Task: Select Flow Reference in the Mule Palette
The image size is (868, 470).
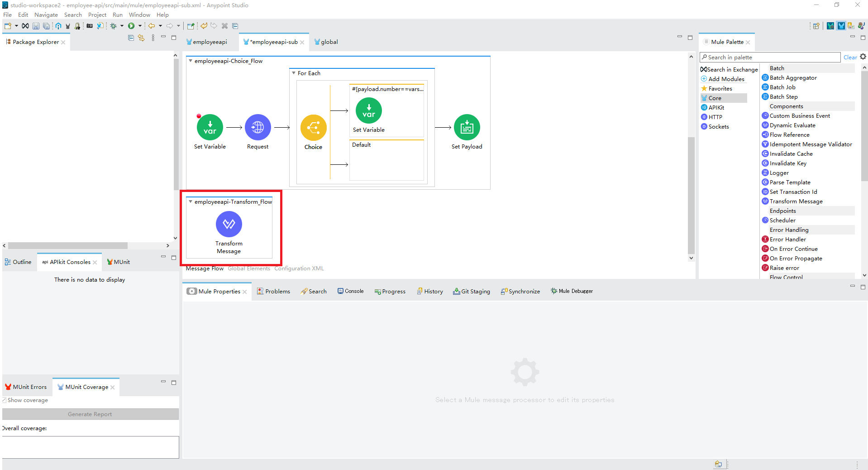Action: [x=789, y=134]
